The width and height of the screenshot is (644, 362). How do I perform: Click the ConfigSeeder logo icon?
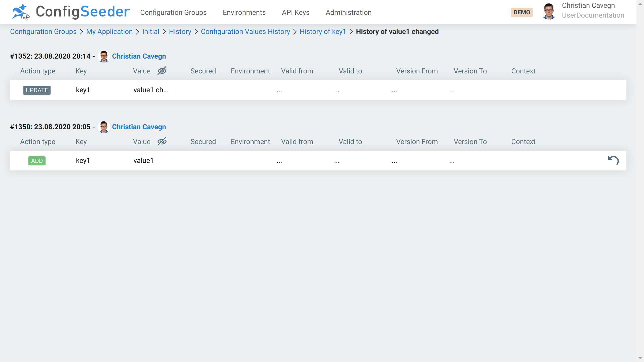[x=21, y=12]
